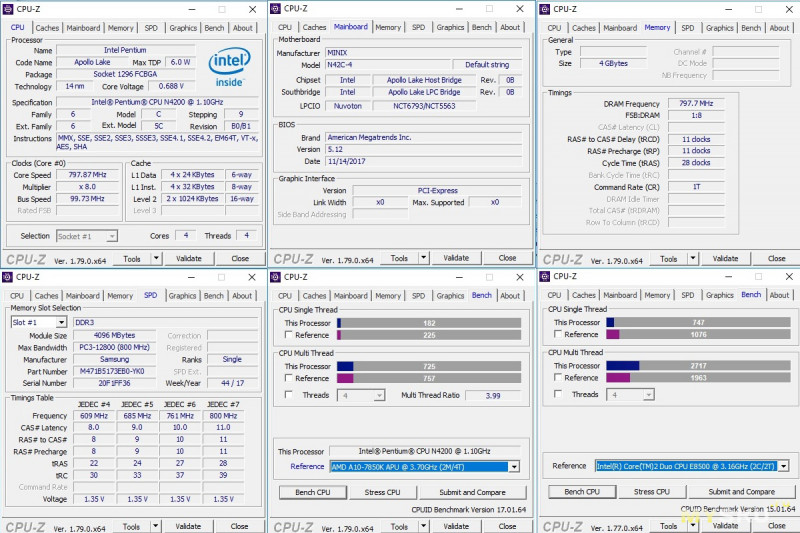Click the Reference single thread bar showing 1076
Image resolution: width=800 pixels, height=533 pixels.
click(x=698, y=335)
